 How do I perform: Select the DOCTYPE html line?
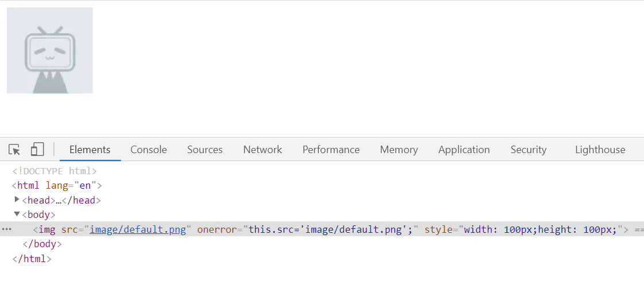(x=54, y=171)
